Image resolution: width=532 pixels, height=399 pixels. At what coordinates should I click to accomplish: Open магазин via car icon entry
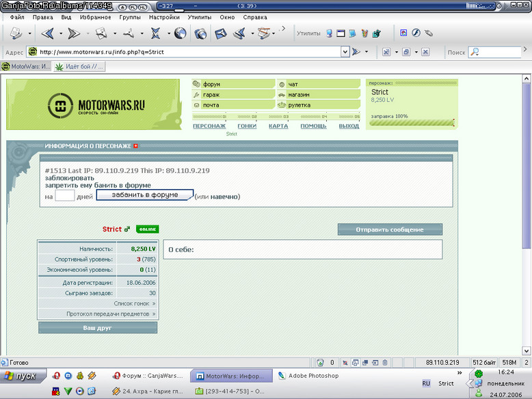pyautogui.click(x=318, y=94)
